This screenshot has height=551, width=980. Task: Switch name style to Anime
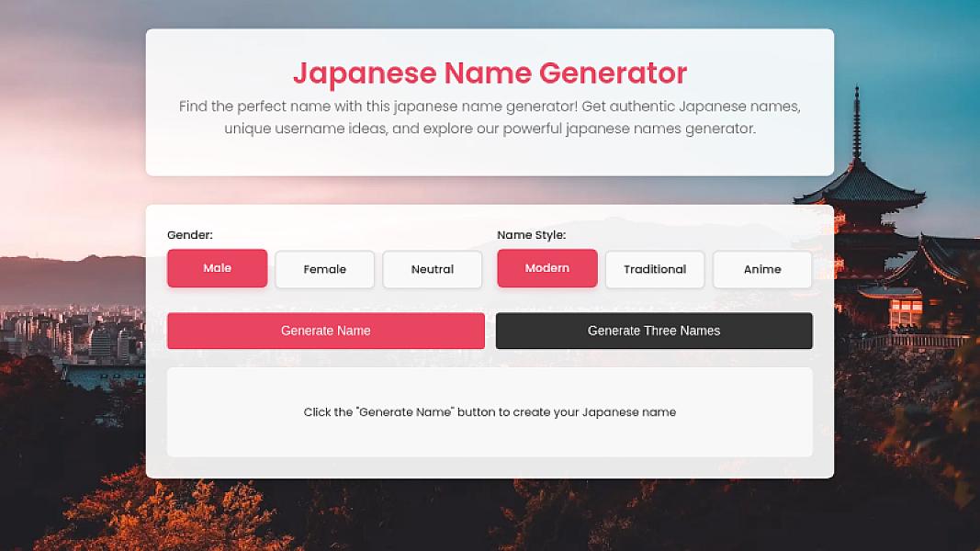[762, 269]
